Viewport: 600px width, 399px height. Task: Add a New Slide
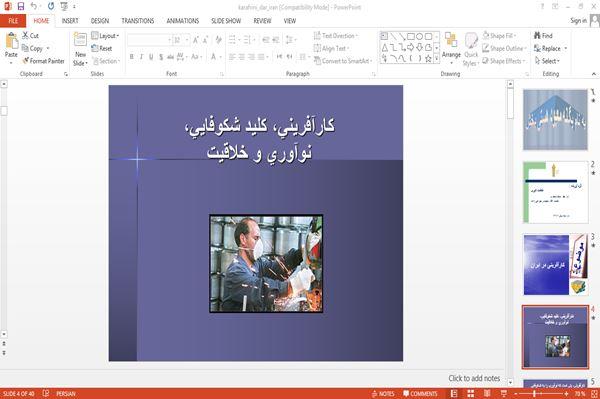(80, 50)
